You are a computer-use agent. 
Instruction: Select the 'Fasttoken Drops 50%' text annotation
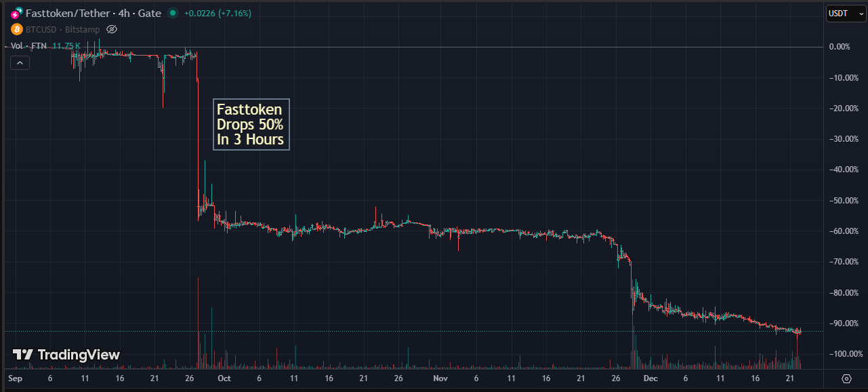click(251, 125)
